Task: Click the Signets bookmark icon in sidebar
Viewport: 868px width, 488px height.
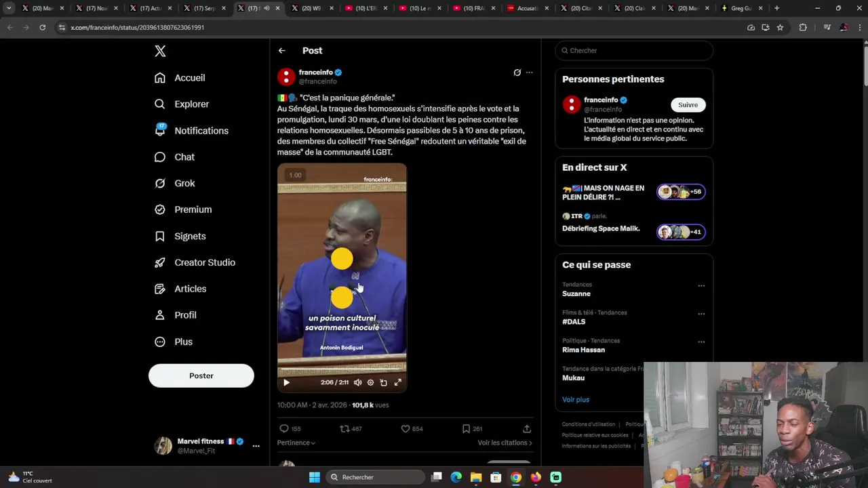Action: click(x=160, y=236)
